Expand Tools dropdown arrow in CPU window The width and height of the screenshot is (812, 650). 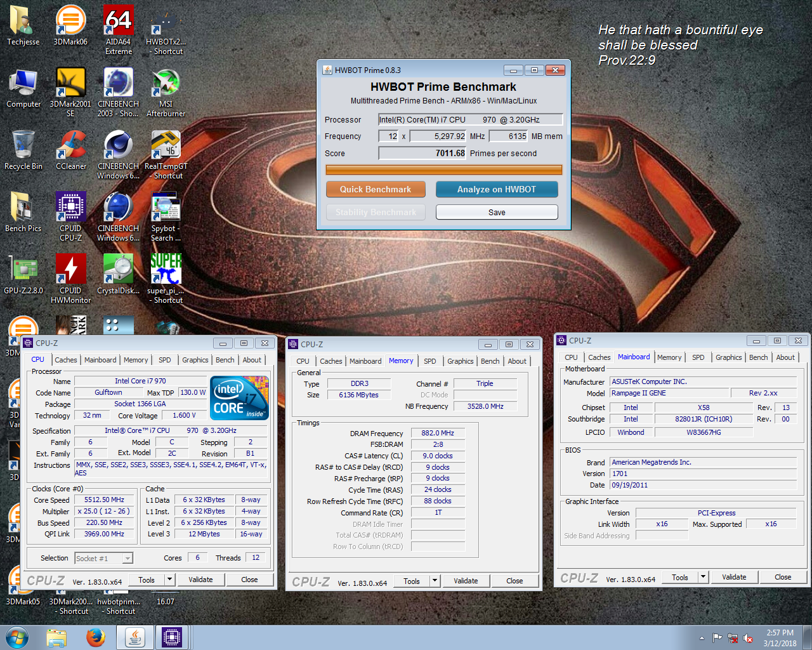click(x=169, y=580)
